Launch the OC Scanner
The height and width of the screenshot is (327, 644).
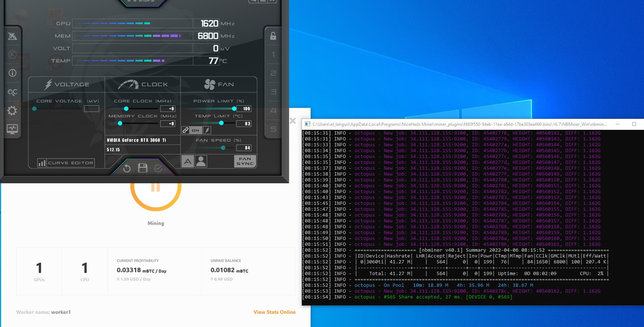13,92
